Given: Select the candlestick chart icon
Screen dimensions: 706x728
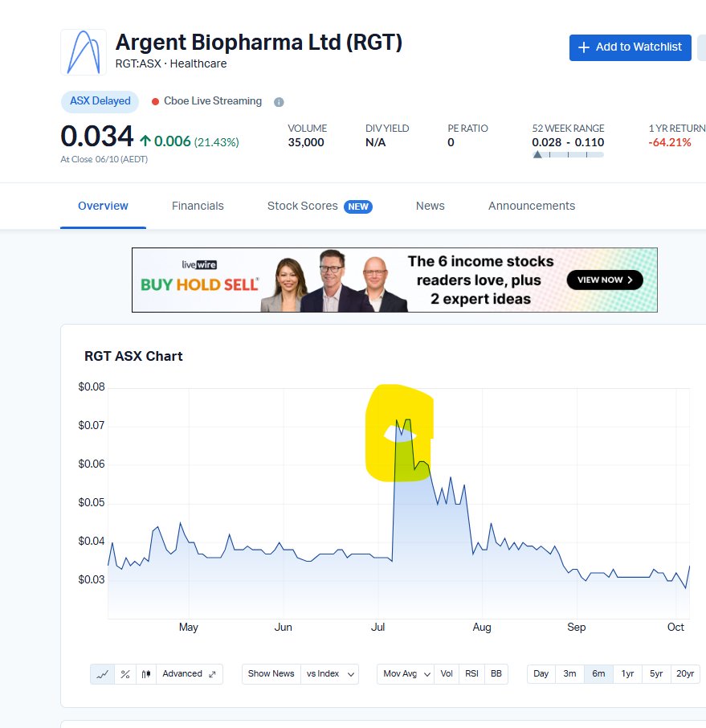Looking at the screenshot, I should click(x=145, y=674).
